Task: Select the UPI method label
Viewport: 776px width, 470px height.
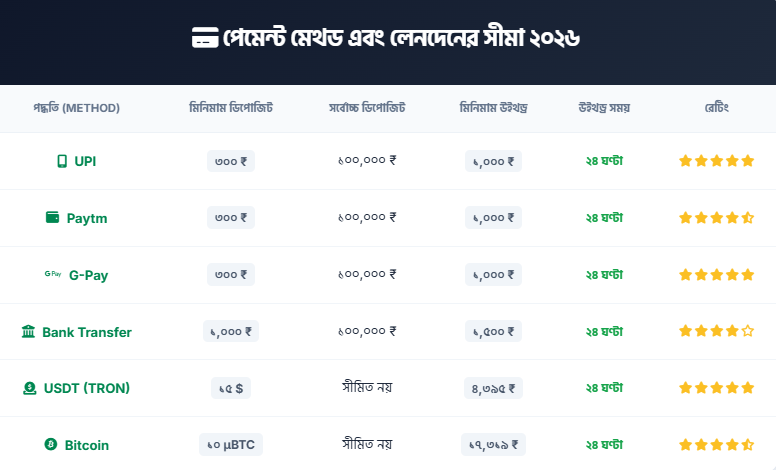Action: (85, 161)
